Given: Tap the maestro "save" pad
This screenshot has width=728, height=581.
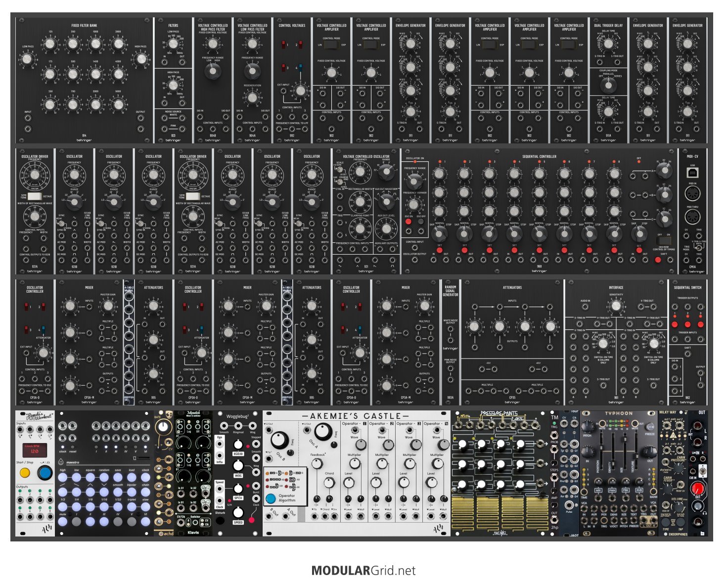Looking at the screenshot, I should (118, 478).
